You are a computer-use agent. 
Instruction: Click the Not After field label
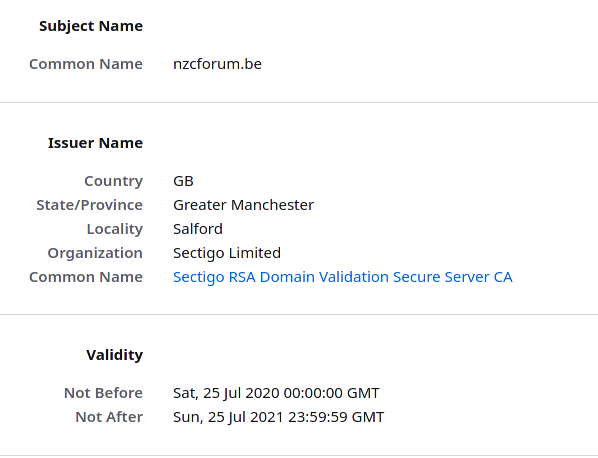[109, 417]
